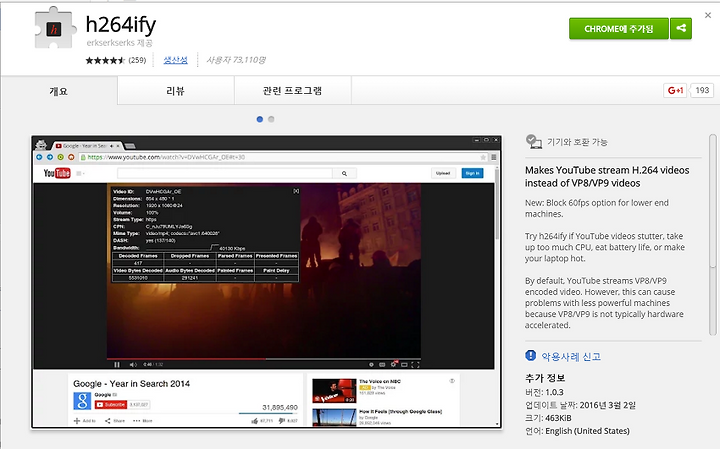The height and width of the screenshot is (449, 720).
Task: Click the address bar youtube.com URL
Action: click(x=166, y=157)
